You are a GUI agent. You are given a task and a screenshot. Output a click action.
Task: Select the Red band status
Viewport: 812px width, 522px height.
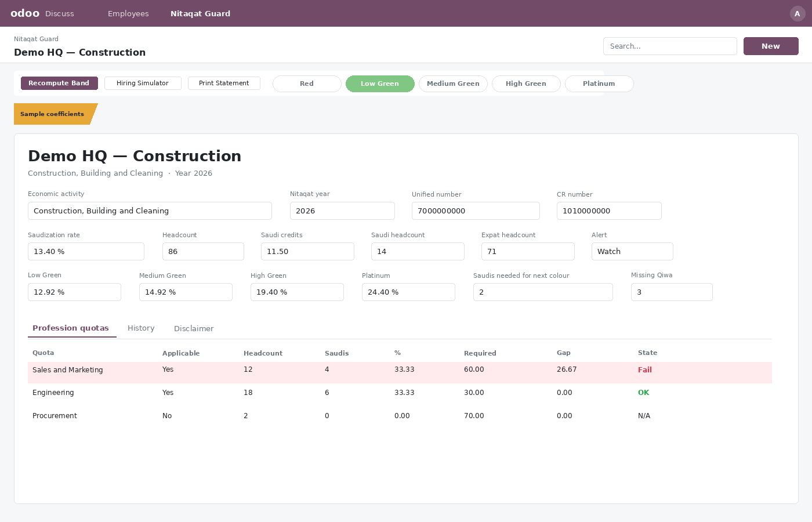pyautogui.click(x=307, y=84)
